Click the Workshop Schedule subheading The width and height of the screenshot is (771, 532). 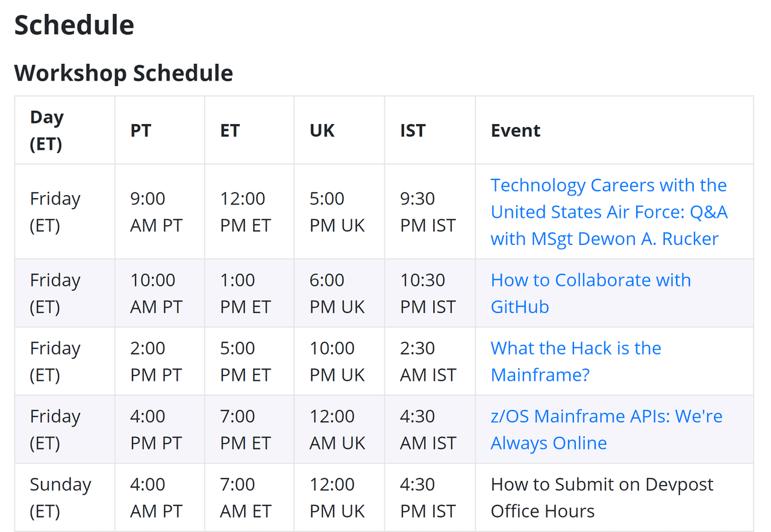tap(123, 73)
